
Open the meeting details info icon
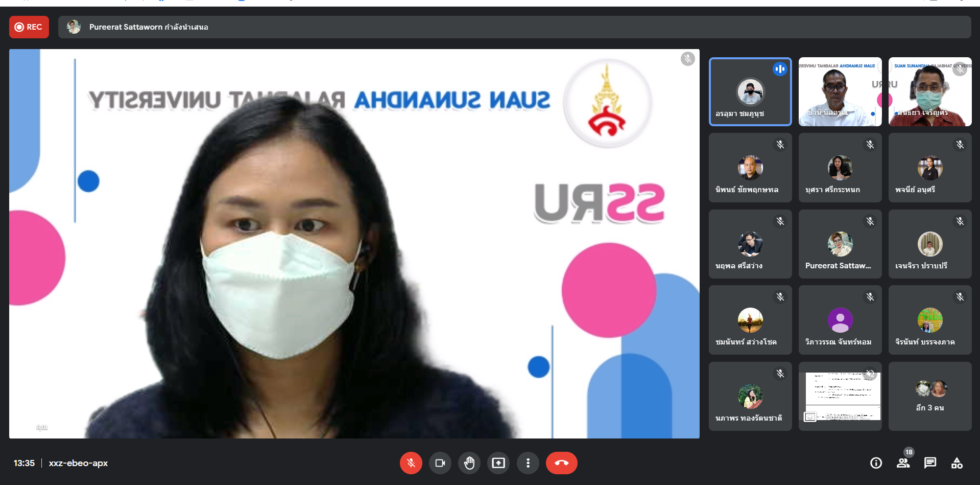coord(876,463)
